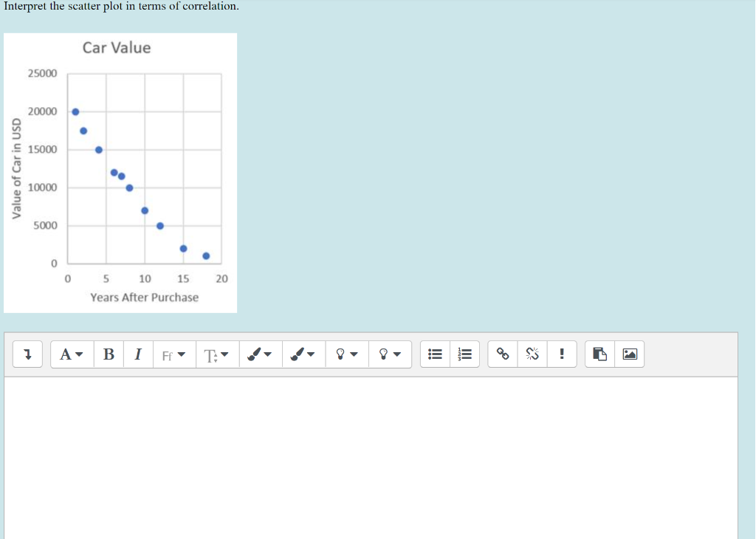This screenshot has height=539, width=756.
Task: Click the first lightbulb icon
Action: [x=346, y=354]
